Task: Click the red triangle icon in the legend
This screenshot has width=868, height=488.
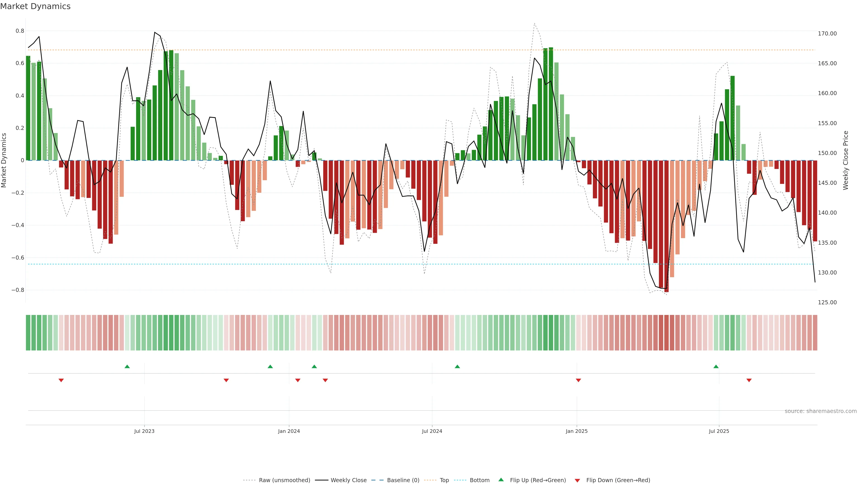Action: (577, 481)
